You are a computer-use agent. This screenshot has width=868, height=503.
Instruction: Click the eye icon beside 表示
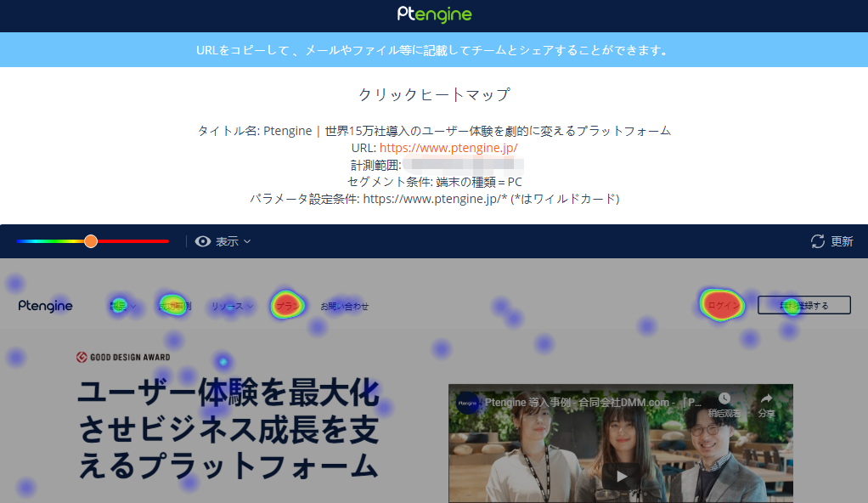click(203, 241)
